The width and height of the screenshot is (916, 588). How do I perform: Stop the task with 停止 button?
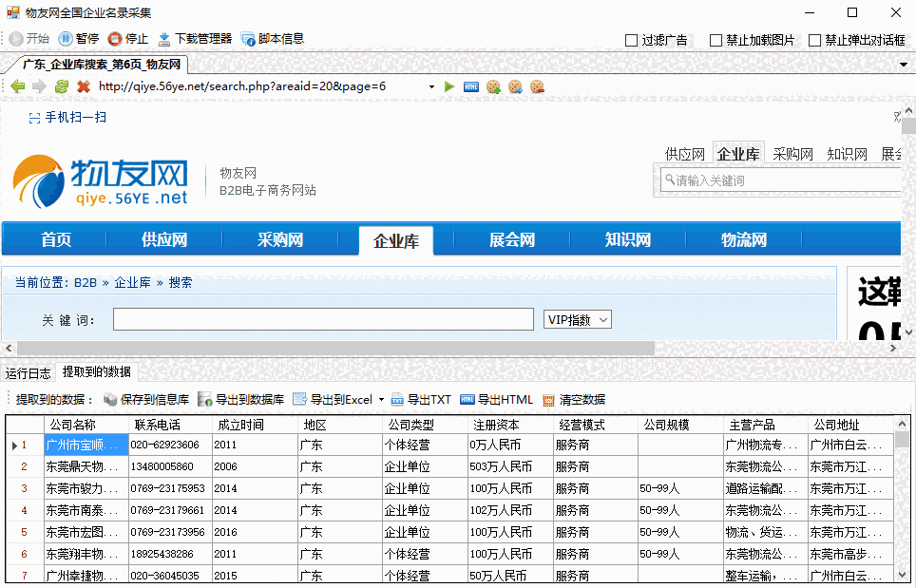pos(128,39)
